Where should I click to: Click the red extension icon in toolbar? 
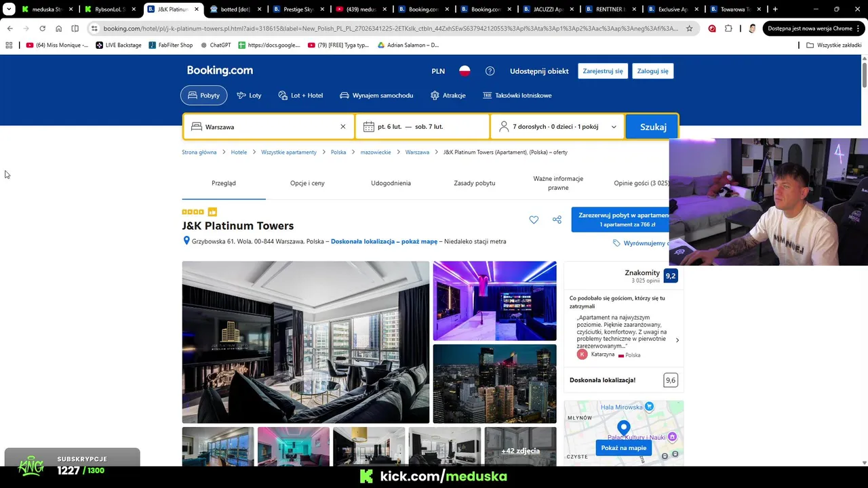click(711, 28)
